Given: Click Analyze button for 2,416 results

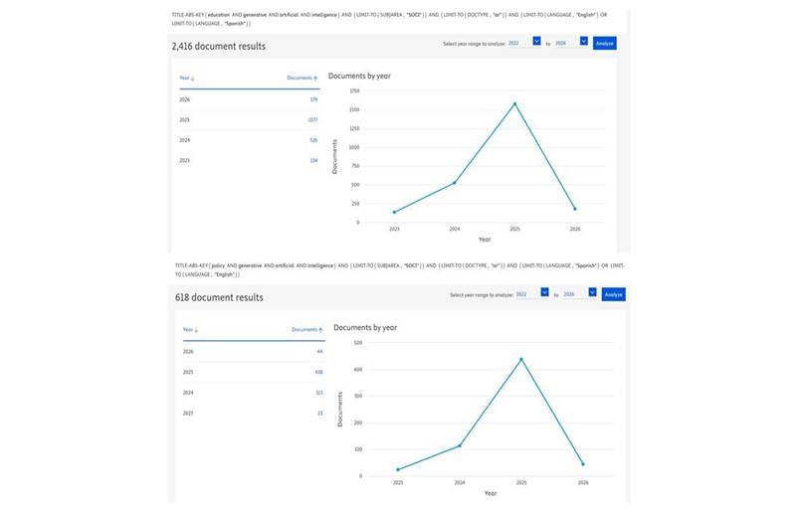Looking at the screenshot, I should [604, 44].
